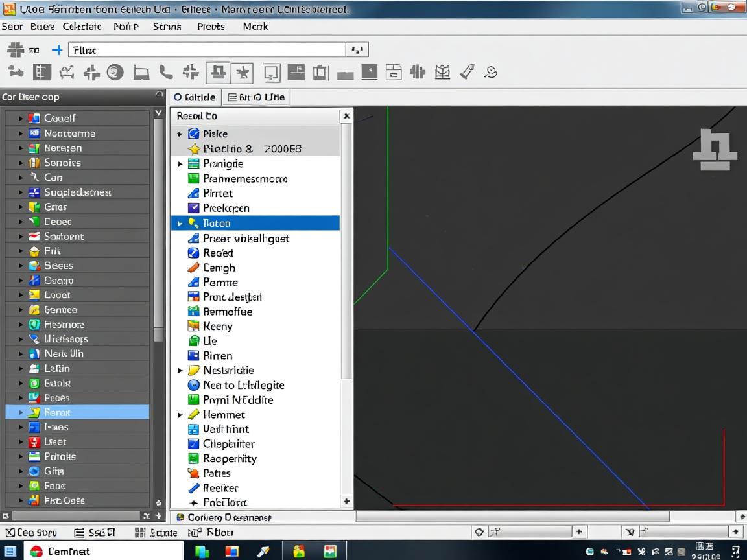Click the Keeny item icon in the list
The height and width of the screenshot is (560, 747).
tap(193, 326)
